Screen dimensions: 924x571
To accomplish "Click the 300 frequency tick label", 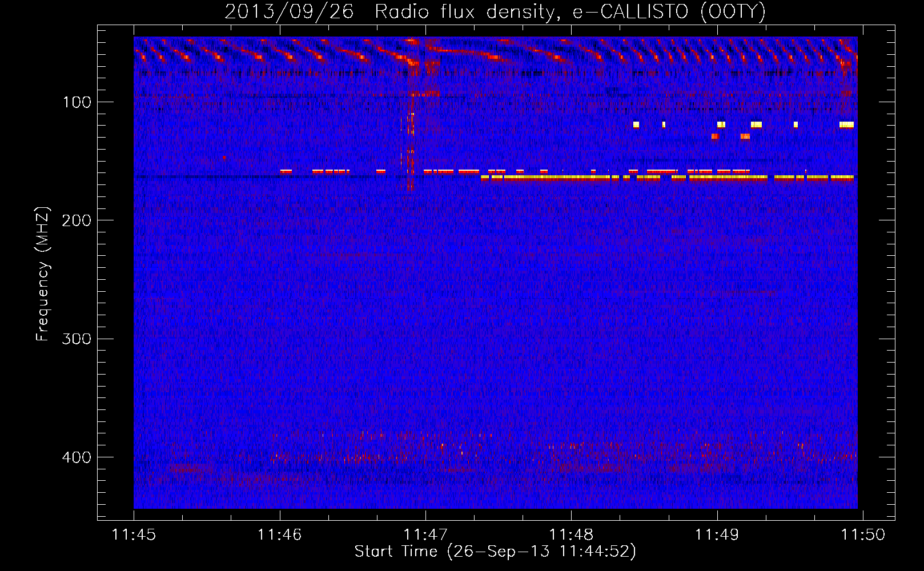I will coord(77,339).
